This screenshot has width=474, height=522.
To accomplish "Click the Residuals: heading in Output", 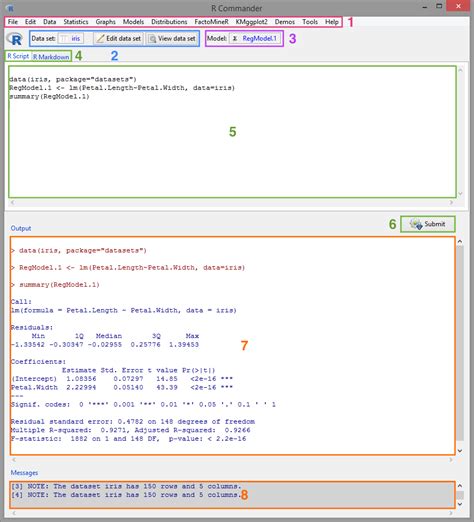I will (x=32, y=327).
